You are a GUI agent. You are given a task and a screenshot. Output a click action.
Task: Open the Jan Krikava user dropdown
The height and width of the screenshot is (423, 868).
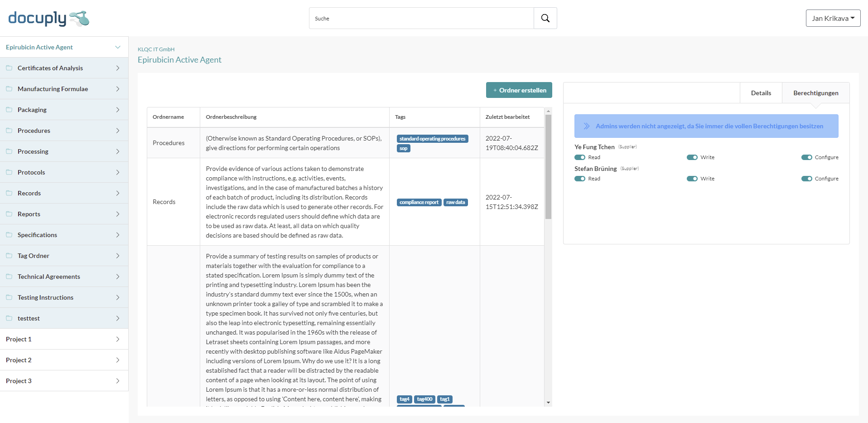point(833,18)
